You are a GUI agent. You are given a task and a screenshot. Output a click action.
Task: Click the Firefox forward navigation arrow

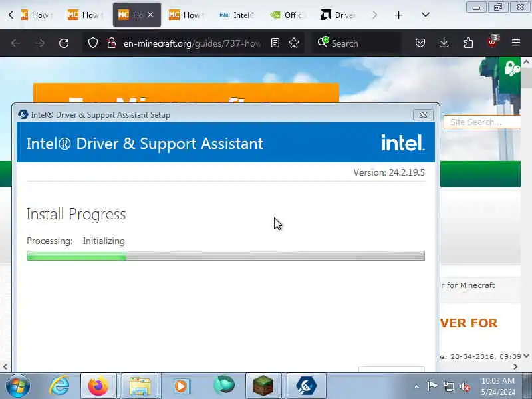coord(40,43)
